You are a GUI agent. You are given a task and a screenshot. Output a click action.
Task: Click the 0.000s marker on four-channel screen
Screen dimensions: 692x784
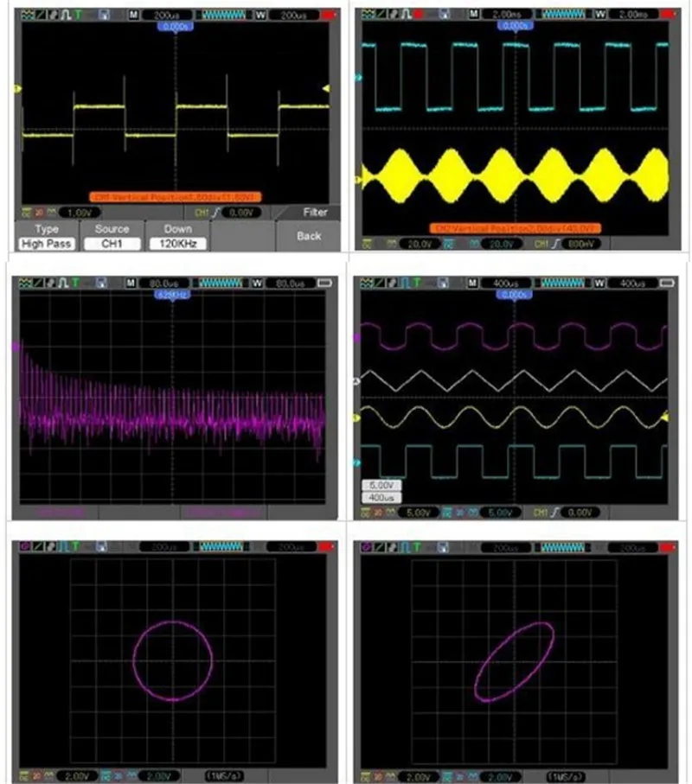pyautogui.click(x=514, y=295)
